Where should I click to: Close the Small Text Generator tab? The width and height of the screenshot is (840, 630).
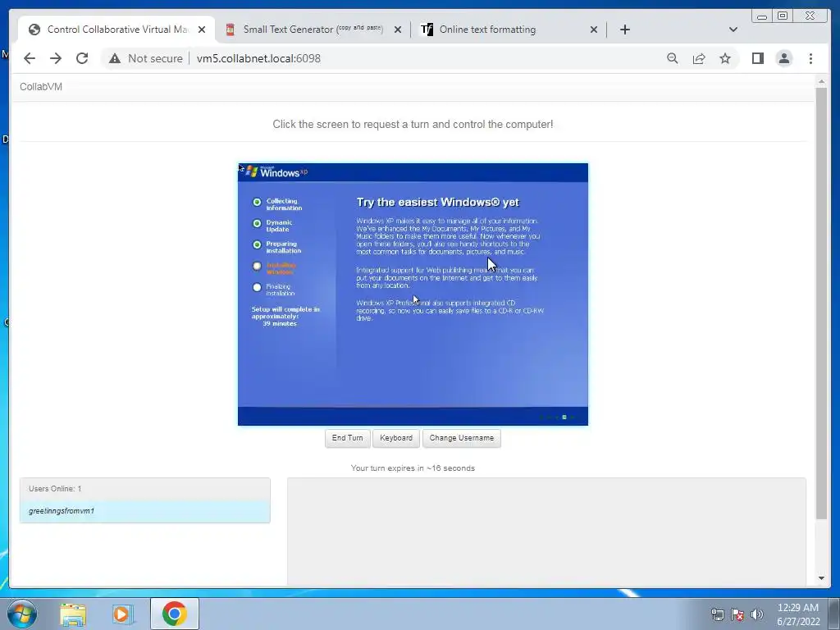[398, 30]
